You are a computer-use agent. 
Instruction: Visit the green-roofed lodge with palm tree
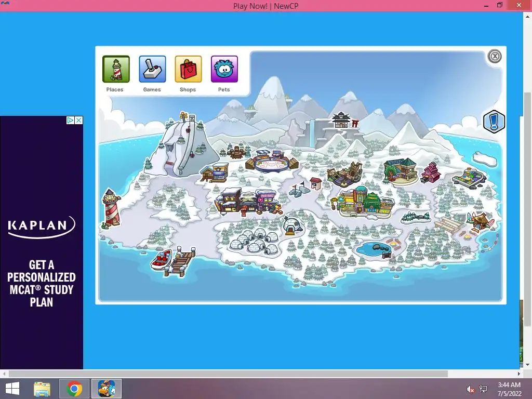coord(401,170)
